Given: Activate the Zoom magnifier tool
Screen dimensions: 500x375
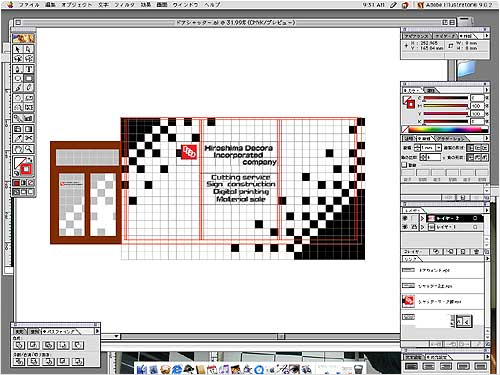Looking at the screenshot, I should pyautogui.click(x=29, y=149).
